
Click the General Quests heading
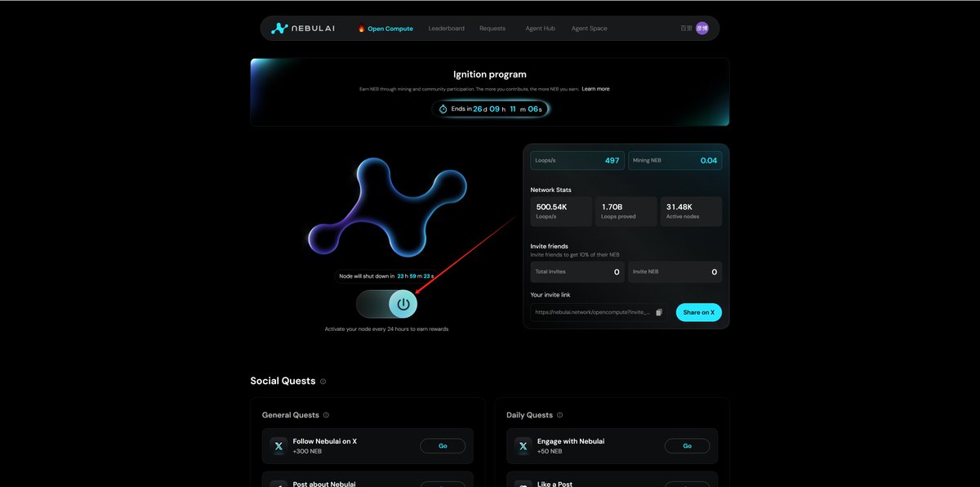(290, 415)
